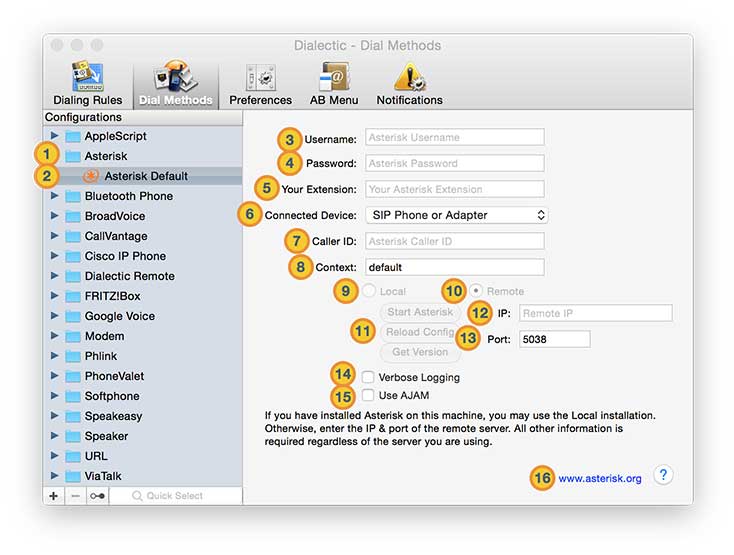734x555 pixels.
Task: Expand the CallVantage disclosure triangle
Action: pos(54,236)
